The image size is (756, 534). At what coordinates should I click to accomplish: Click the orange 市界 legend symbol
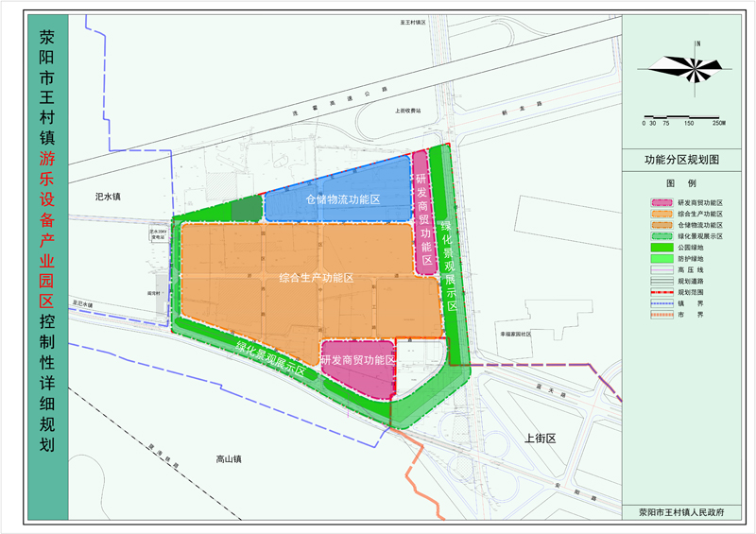tap(660, 315)
